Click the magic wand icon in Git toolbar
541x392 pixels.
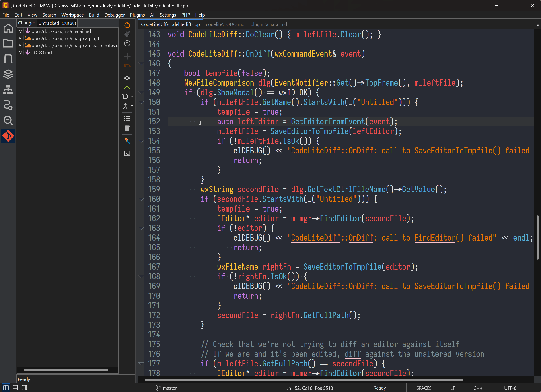[x=127, y=141]
